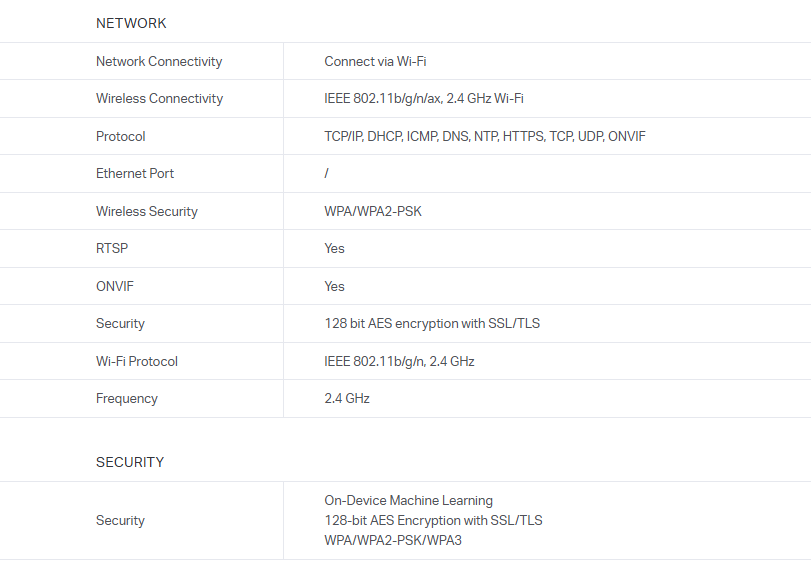812x579 pixels.
Task: Click the SECURITY section heading
Action: (130, 462)
